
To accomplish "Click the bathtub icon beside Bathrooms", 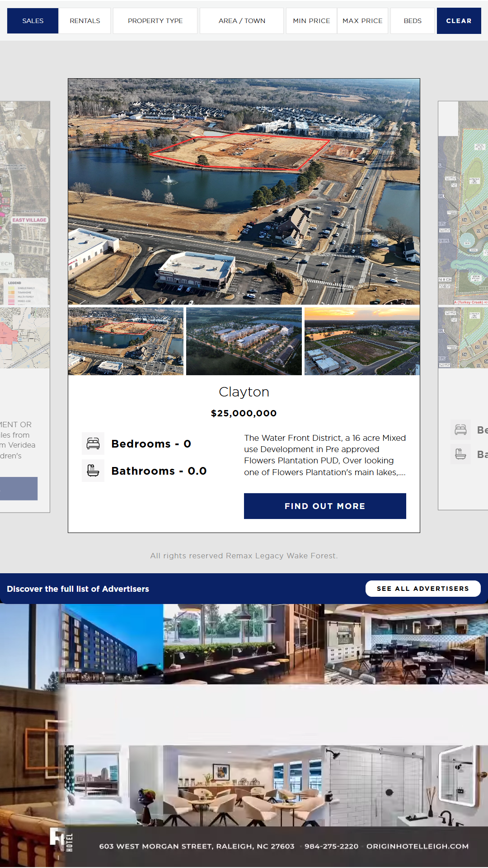I will point(93,471).
